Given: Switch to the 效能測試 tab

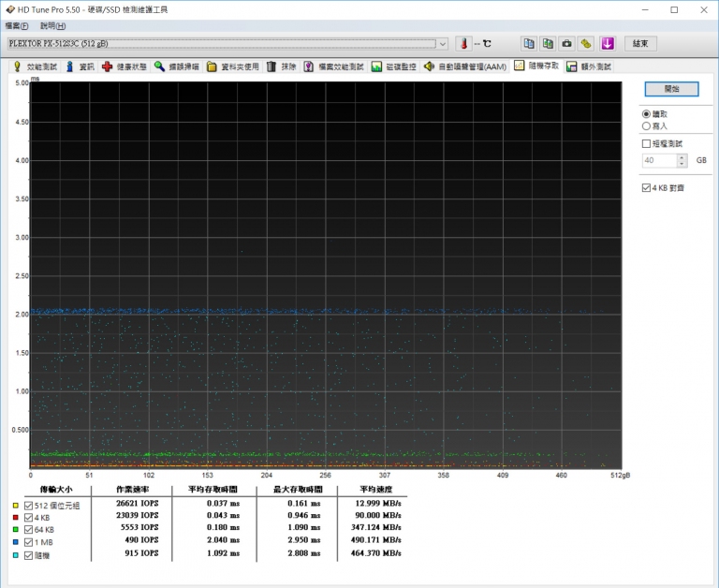Looking at the screenshot, I should coord(36,66).
